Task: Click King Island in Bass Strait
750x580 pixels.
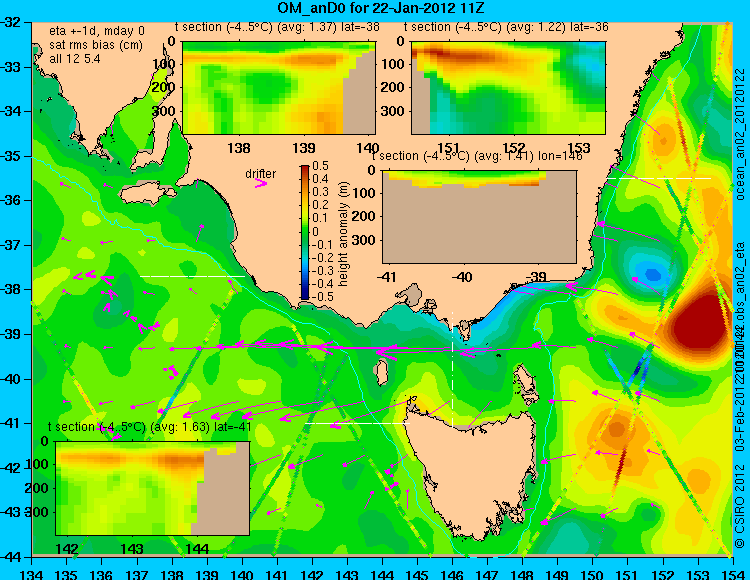Action: click(381, 373)
